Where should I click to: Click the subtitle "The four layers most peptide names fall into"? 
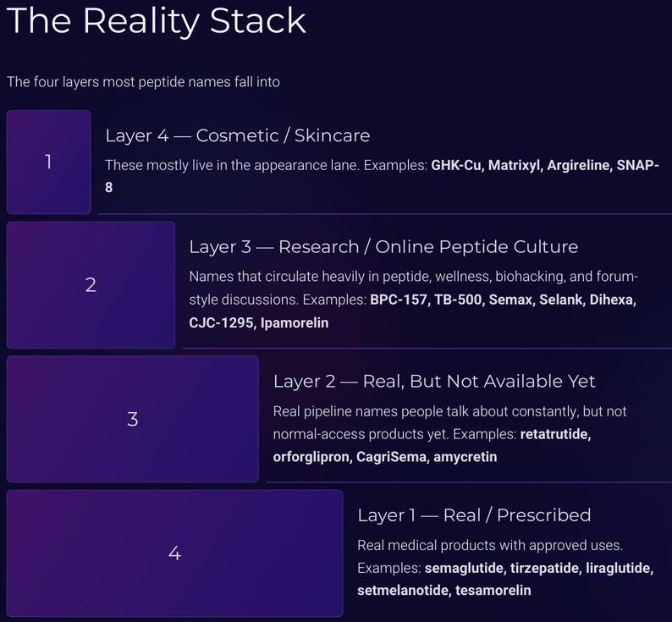[143, 82]
